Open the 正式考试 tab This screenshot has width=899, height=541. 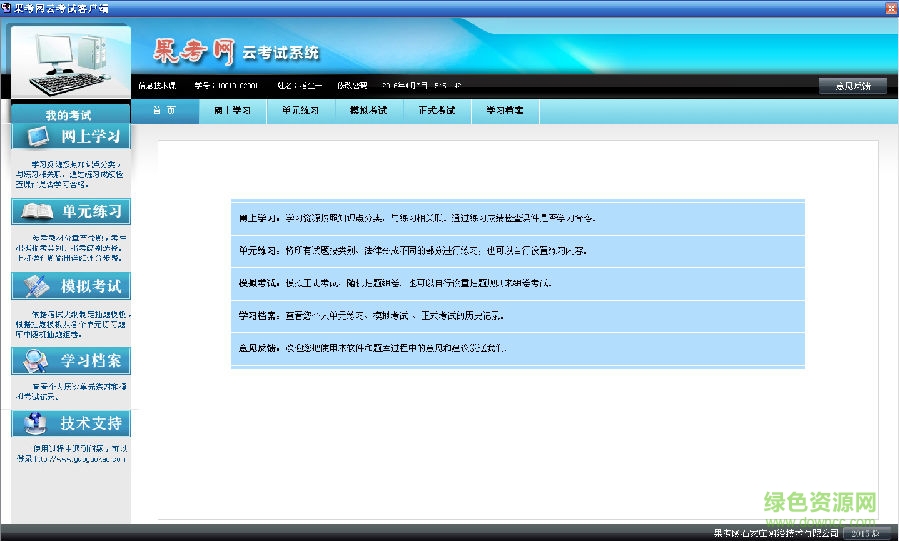click(437, 111)
